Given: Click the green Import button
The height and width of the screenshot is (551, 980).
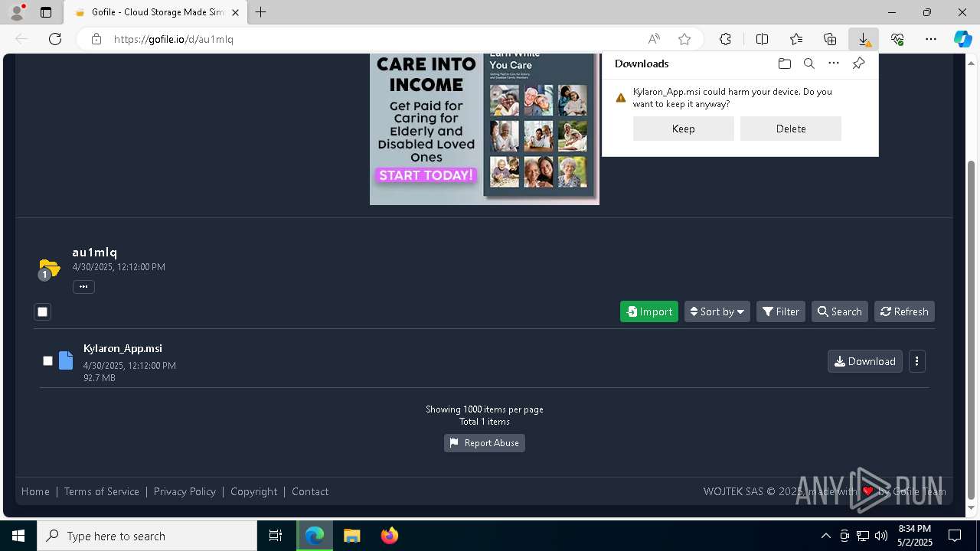Looking at the screenshot, I should (x=649, y=311).
